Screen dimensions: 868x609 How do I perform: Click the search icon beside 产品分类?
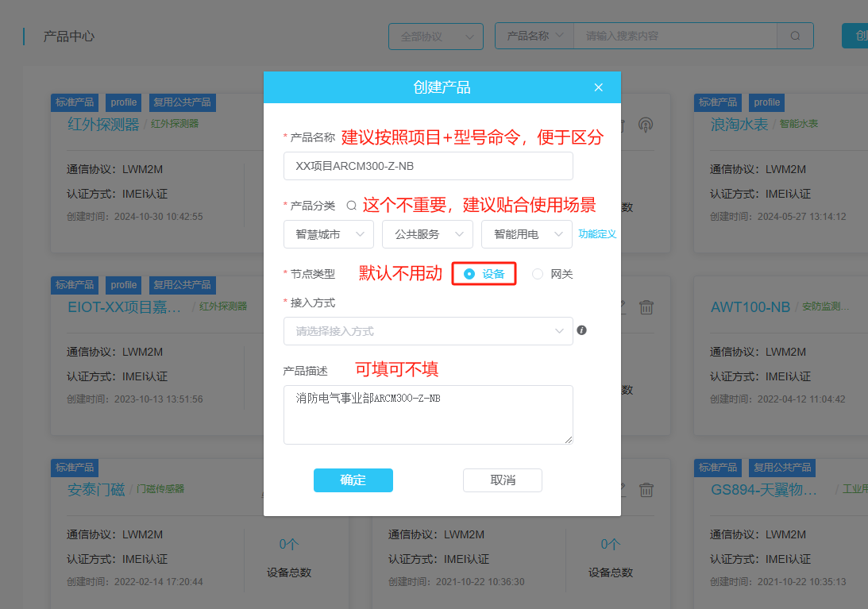click(351, 206)
